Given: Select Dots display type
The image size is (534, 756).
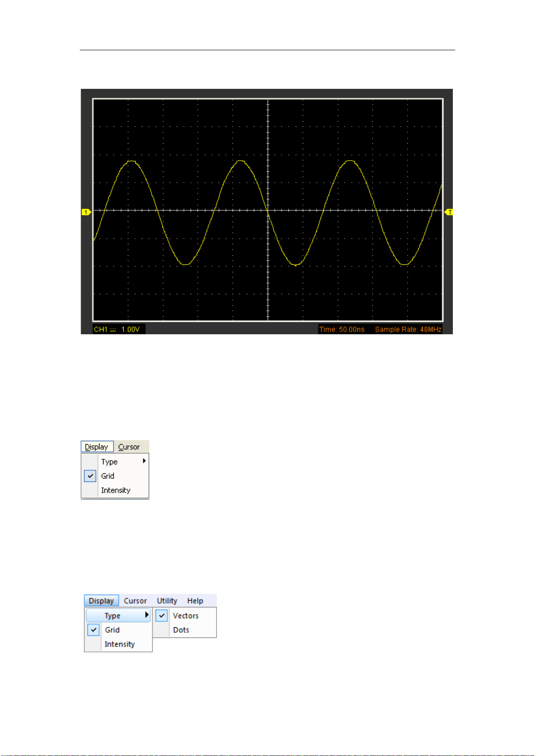Looking at the screenshot, I should click(181, 630).
